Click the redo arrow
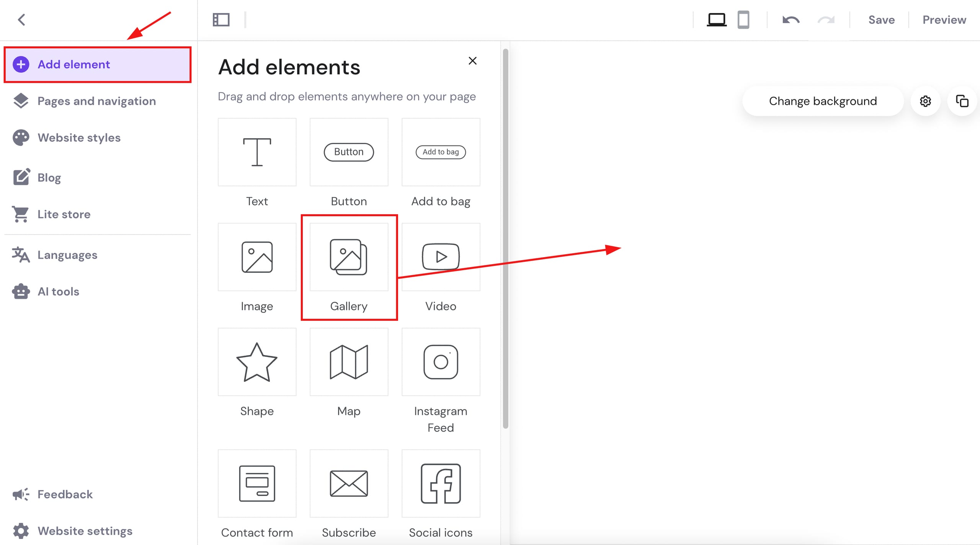 click(826, 20)
